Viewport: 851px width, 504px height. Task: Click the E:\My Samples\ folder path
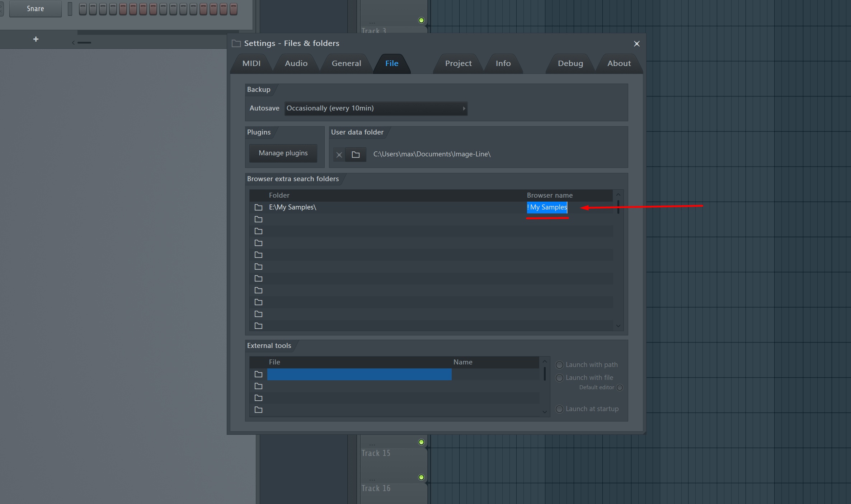tap(292, 207)
